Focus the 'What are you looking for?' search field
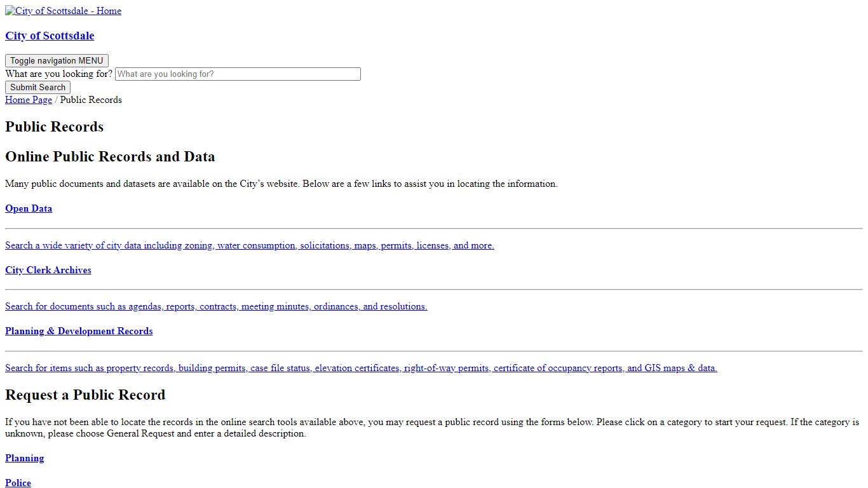Screen dimensions: 868x488 click(238, 74)
